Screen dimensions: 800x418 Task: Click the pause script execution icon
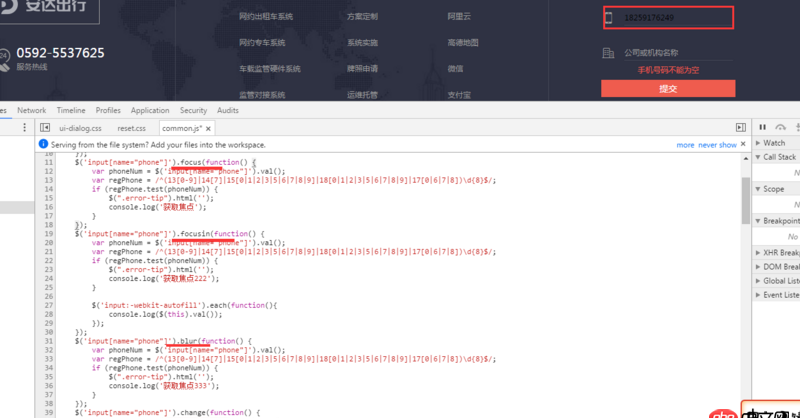[x=763, y=127]
